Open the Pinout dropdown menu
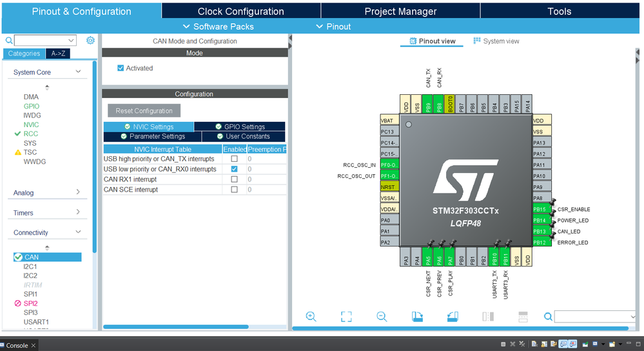Image resolution: width=644 pixels, height=351 pixels. pos(333,26)
